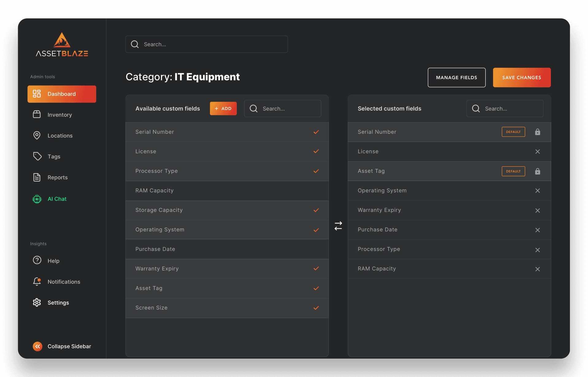
Task: Click the Default badge on Serial Number
Action: [x=513, y=132]
